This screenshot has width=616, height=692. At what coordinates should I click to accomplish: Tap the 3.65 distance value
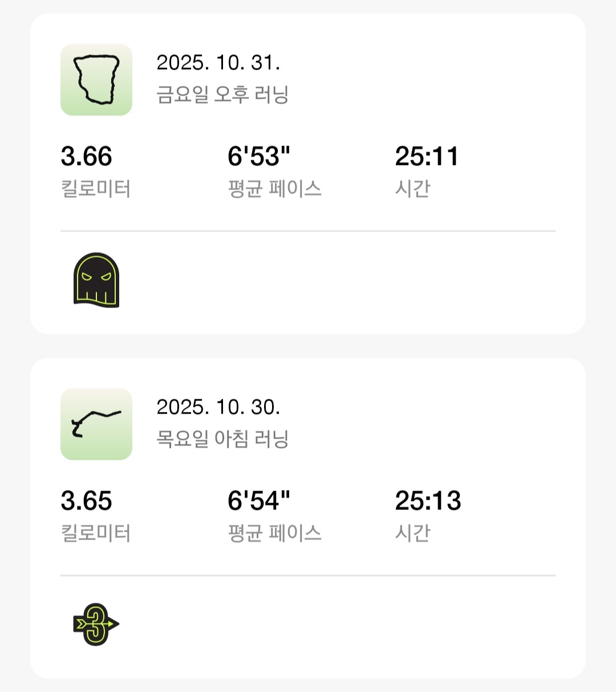tap(87, 501)
